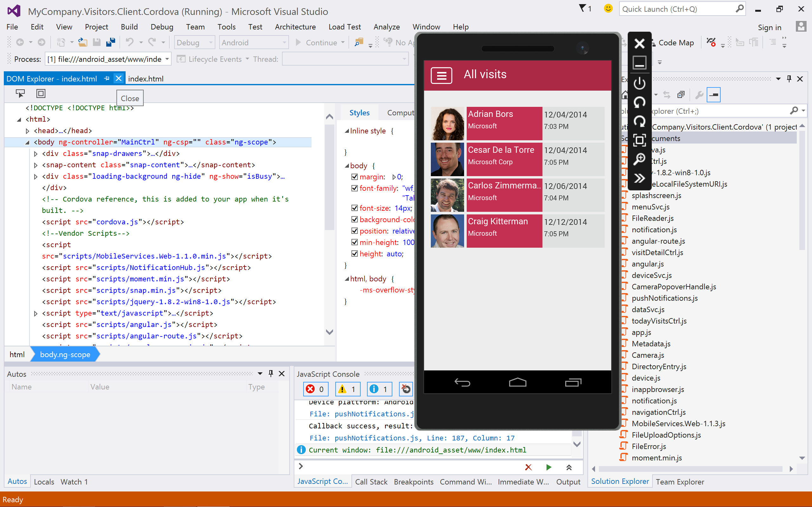The image size is (812, 507).
Task: Select the Styles tab in properties panel
Action: point(359,112)
